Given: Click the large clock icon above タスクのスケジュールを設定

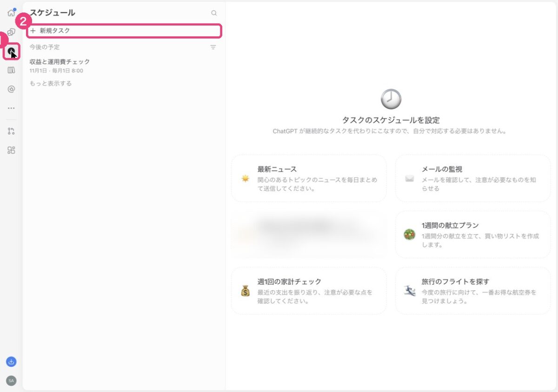Looking at the screenshot, I should coord(391,99).
